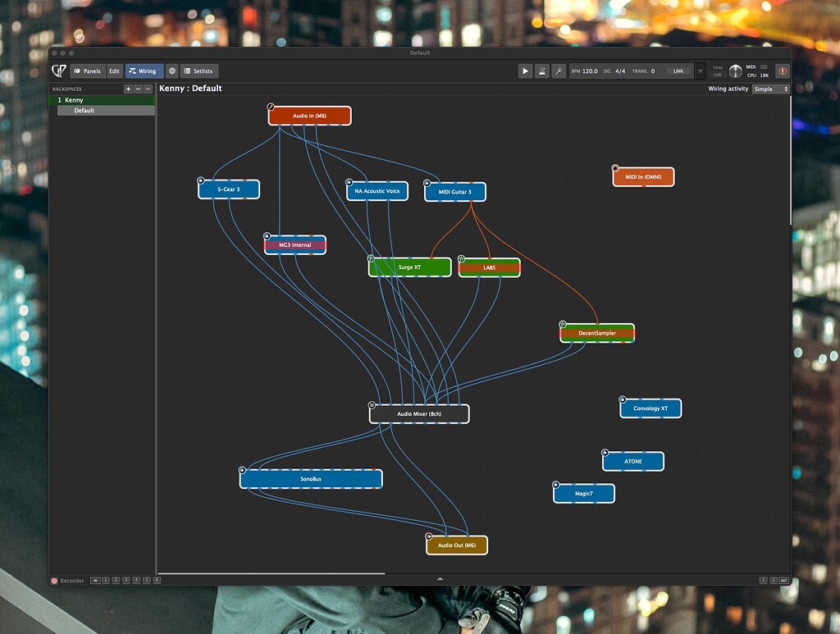
Task: Open the Wiring activity Simple dropdown
Action: click(x=770, y=89)
